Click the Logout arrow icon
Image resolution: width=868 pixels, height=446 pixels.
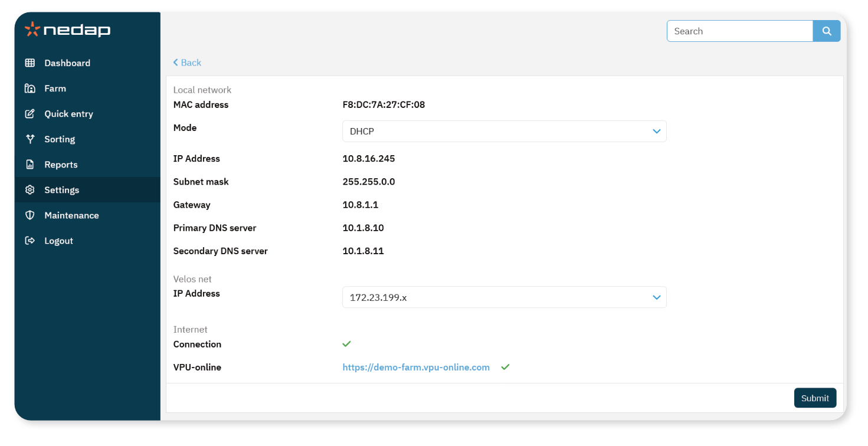(x=30, y=241)
